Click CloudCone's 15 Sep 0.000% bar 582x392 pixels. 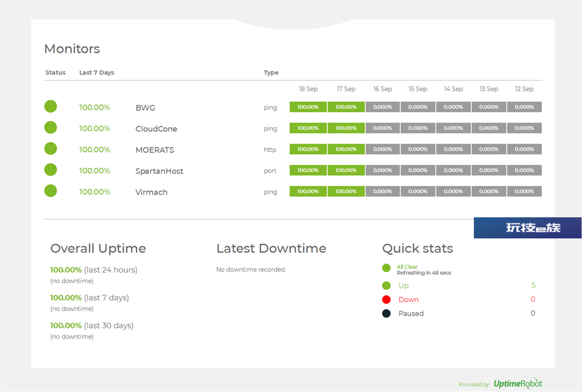[x=418, y=128]
